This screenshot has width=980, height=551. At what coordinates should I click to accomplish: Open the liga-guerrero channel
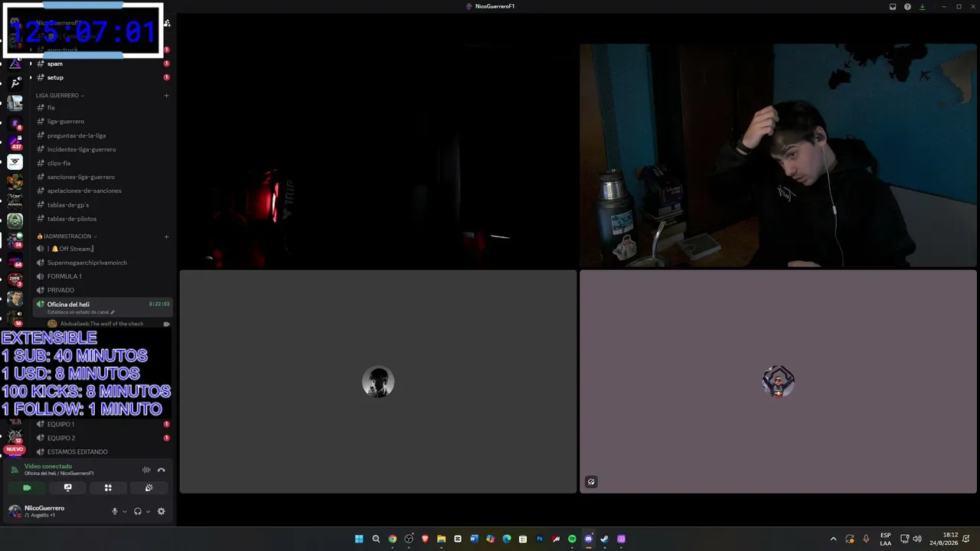[x=101, y=121]
